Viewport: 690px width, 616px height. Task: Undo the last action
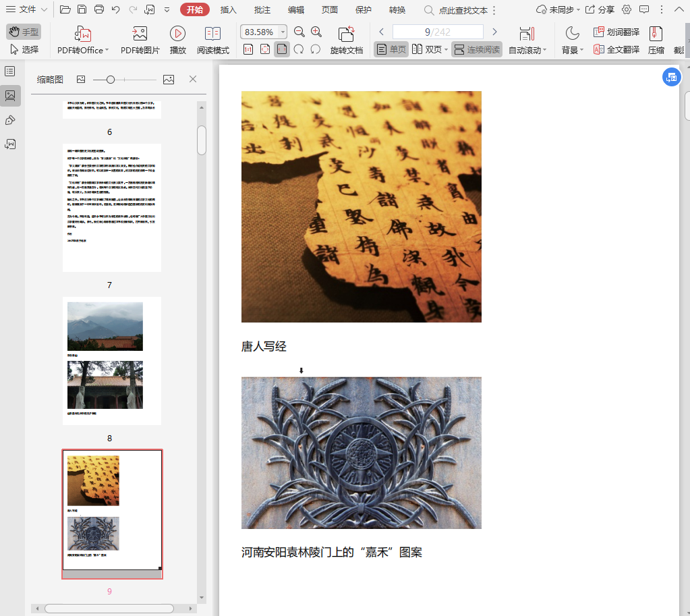tap(116, 9)
